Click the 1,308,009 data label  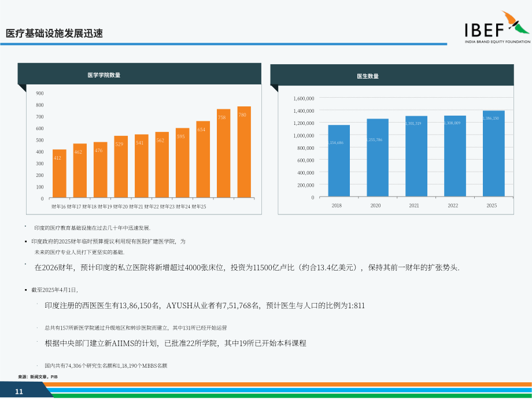[452, 123]
